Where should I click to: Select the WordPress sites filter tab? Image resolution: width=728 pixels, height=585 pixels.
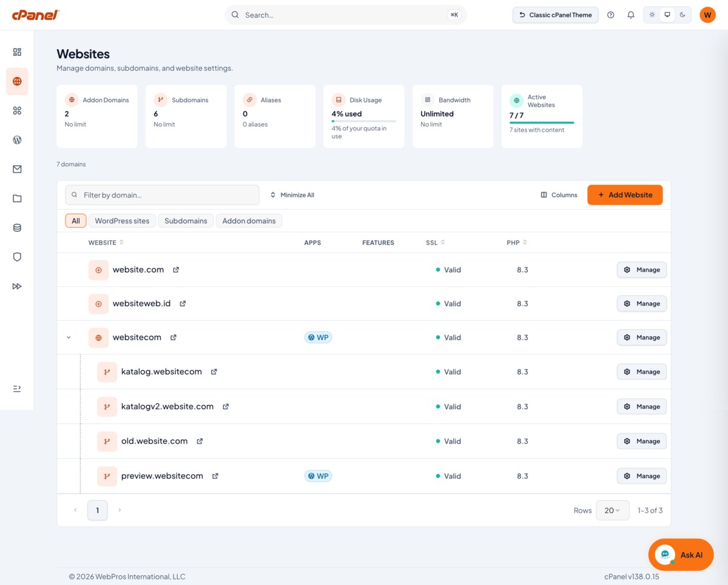click(122, 221)
